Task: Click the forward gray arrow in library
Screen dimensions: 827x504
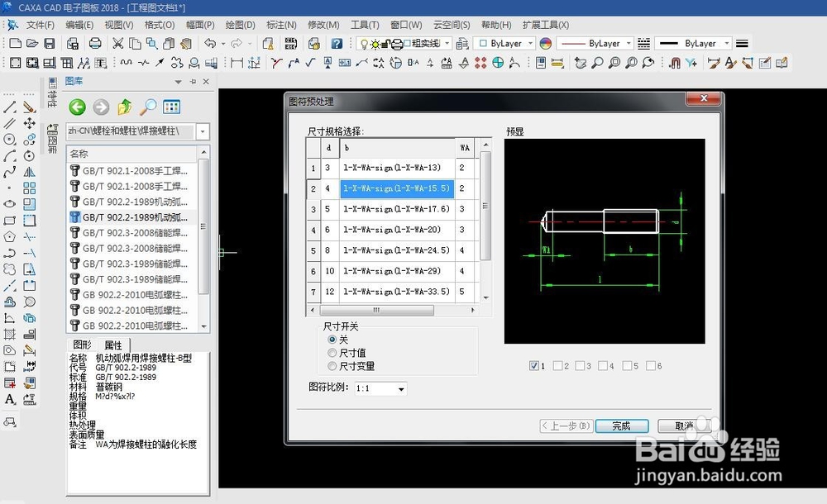Action: (x=101, y=107)
